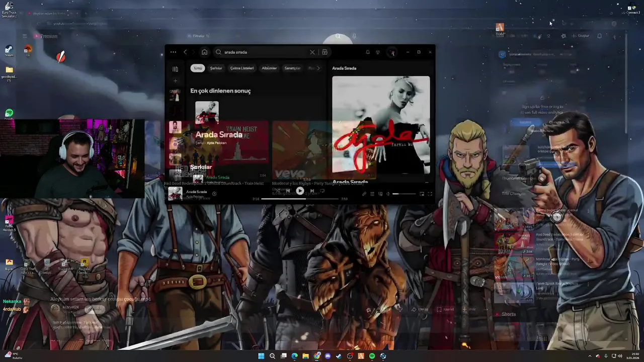Open the Browse icon beside search
Screen dimensions: 644x362
coord(325,52)
